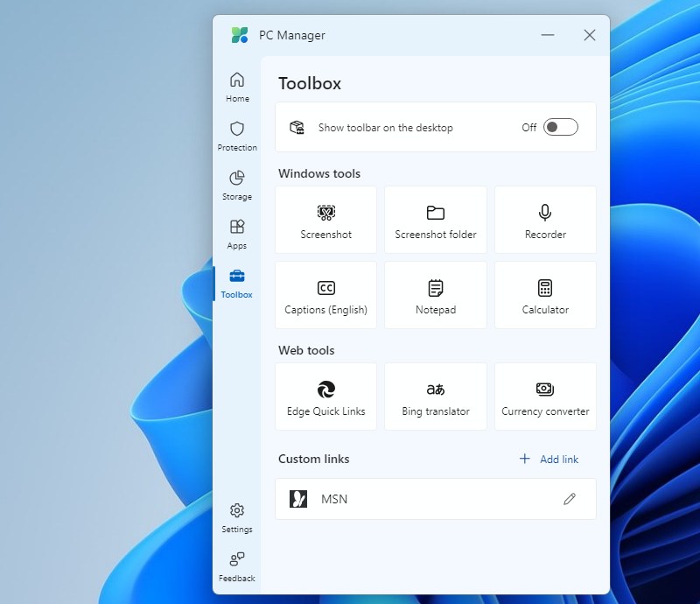Go to Protection shield section
The height and width of the screenshot is (604, 700).
[237, 137]
